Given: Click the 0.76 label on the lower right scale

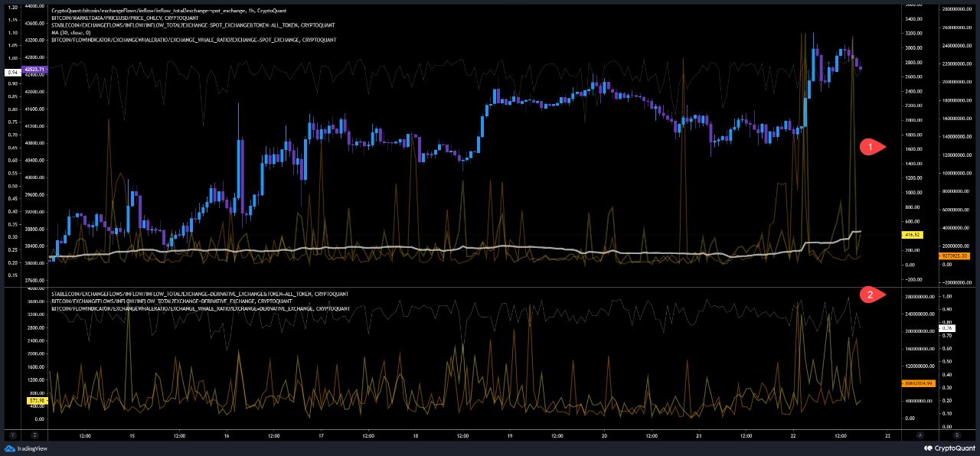Looking at the screenshot, I should click(948, 327).
